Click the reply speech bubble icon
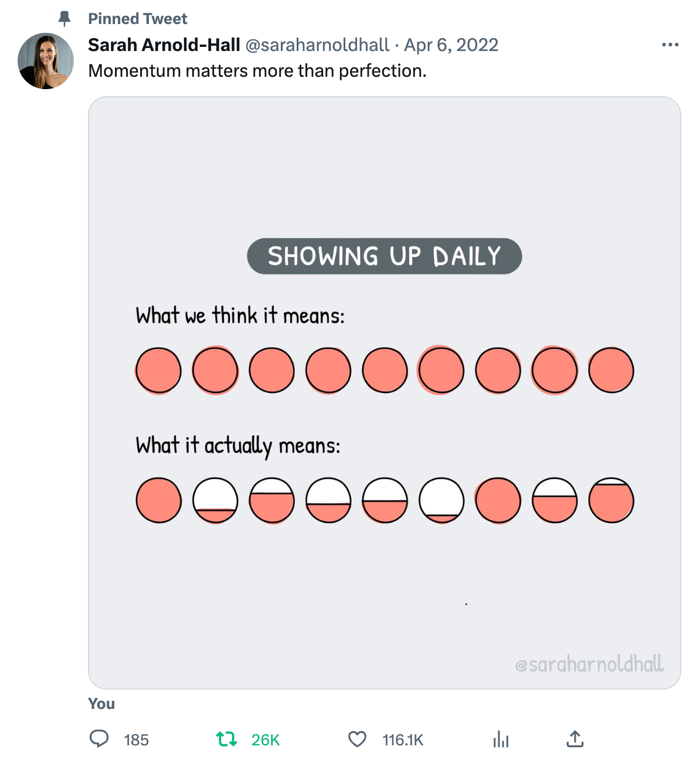Image resolution: width=700 pixels, height=760 pixels. pos(99,739)
